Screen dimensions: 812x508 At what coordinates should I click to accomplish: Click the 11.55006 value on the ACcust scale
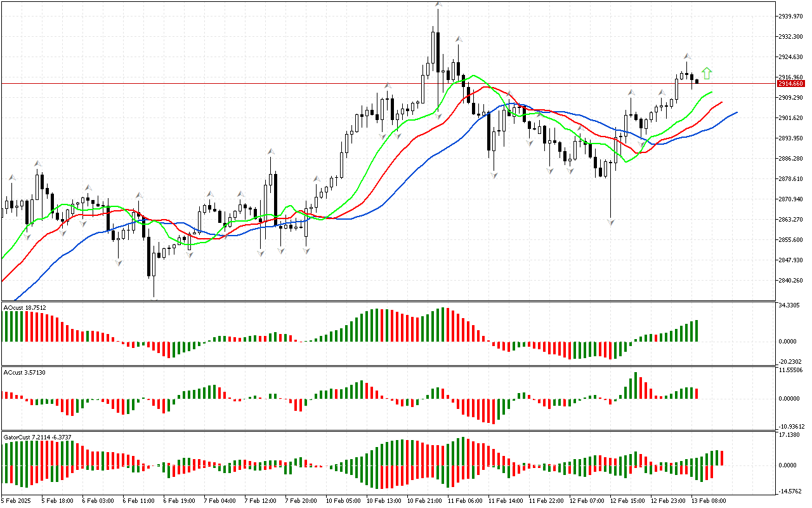[x=790, y=370]
